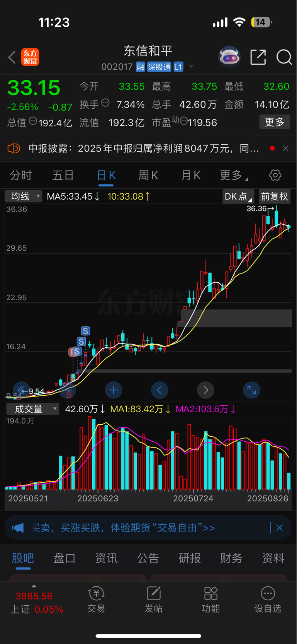Zoom in chart with plus button

(x=114, y=390)
